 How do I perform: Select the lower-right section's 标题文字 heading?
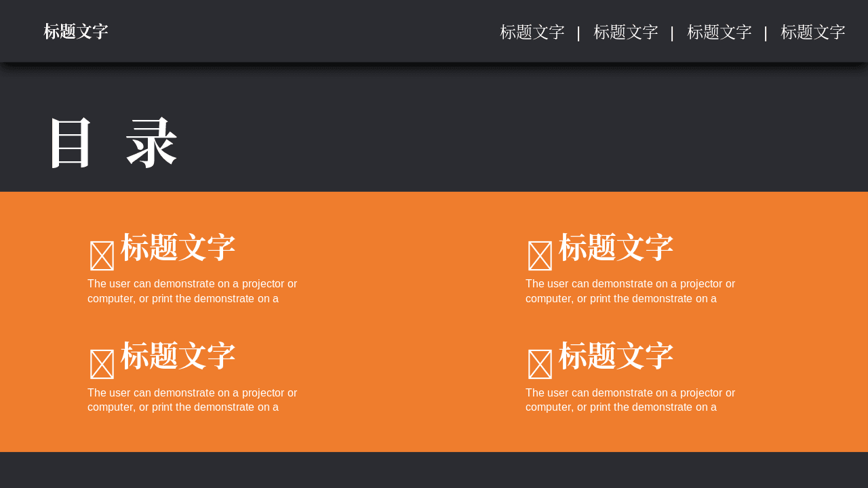click(x=616, y=356)
